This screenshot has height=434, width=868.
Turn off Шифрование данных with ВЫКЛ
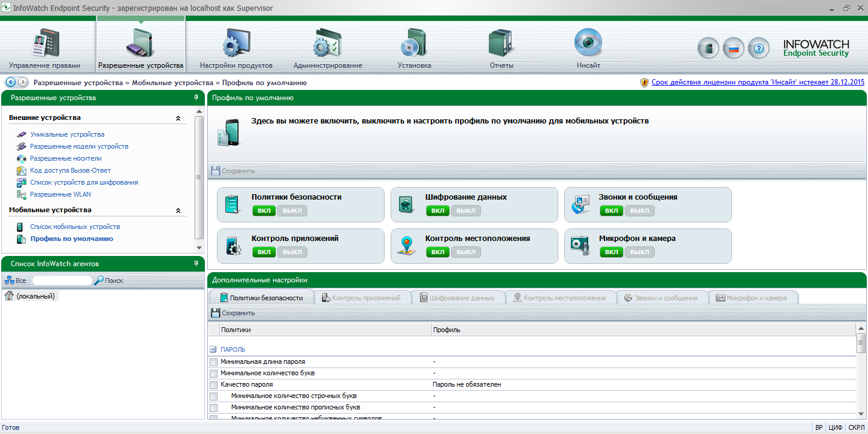[465, 210]
